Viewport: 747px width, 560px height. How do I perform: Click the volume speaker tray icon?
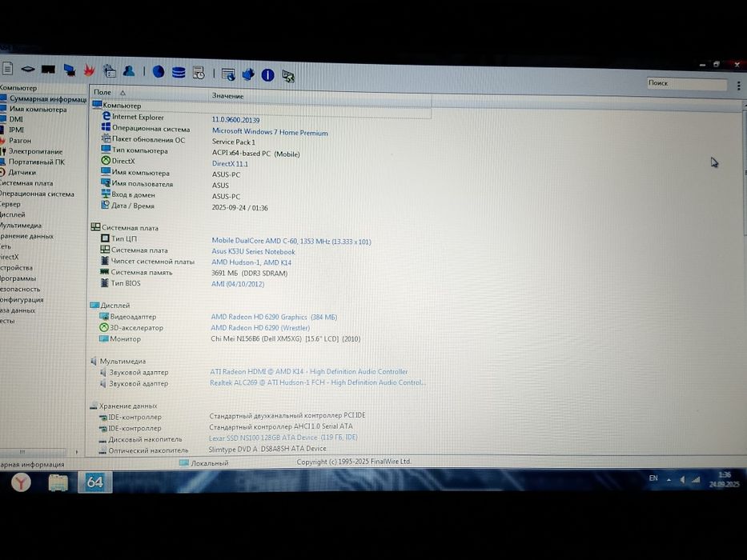point(682,480)
